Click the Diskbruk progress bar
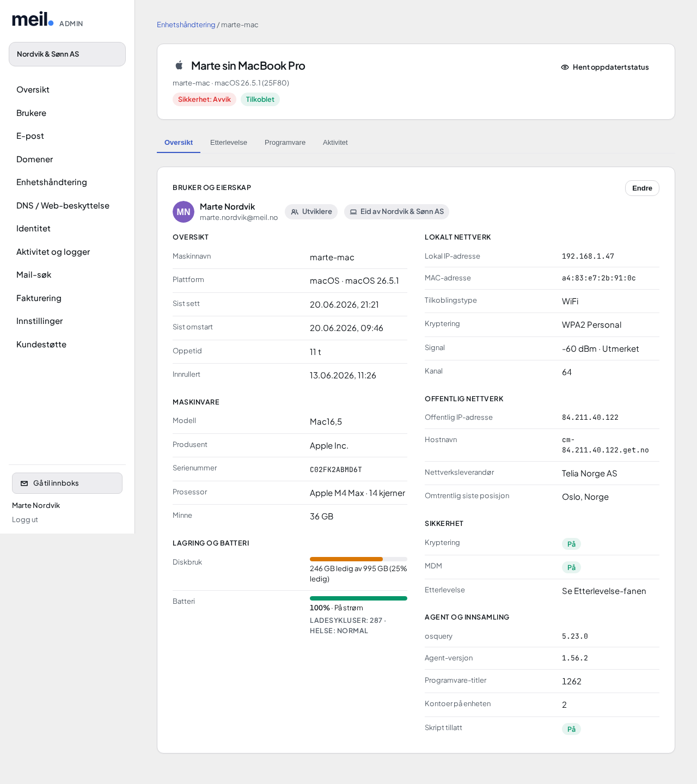Screen dimensions: 697x784 [x=358, y=559]
